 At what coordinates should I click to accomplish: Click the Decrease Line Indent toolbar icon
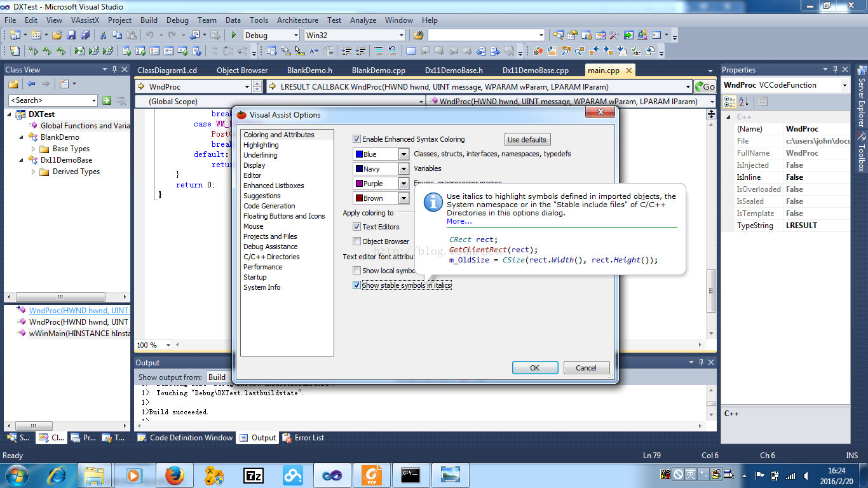[x=346, y=51]
